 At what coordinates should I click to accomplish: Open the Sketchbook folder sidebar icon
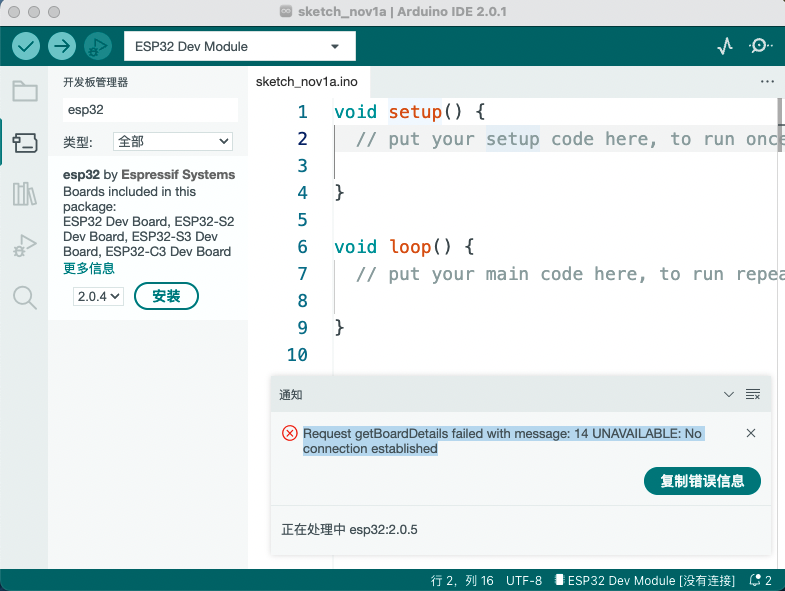[24, 91]
